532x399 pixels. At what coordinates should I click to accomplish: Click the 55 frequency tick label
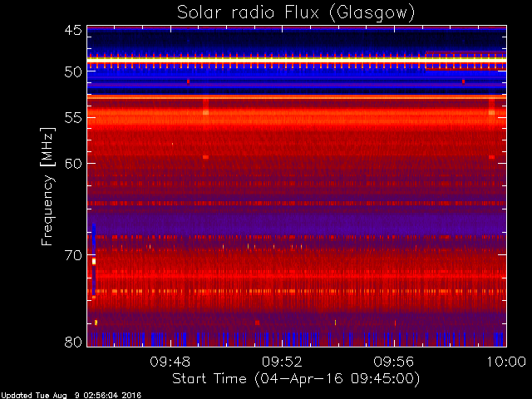(73, 117)
